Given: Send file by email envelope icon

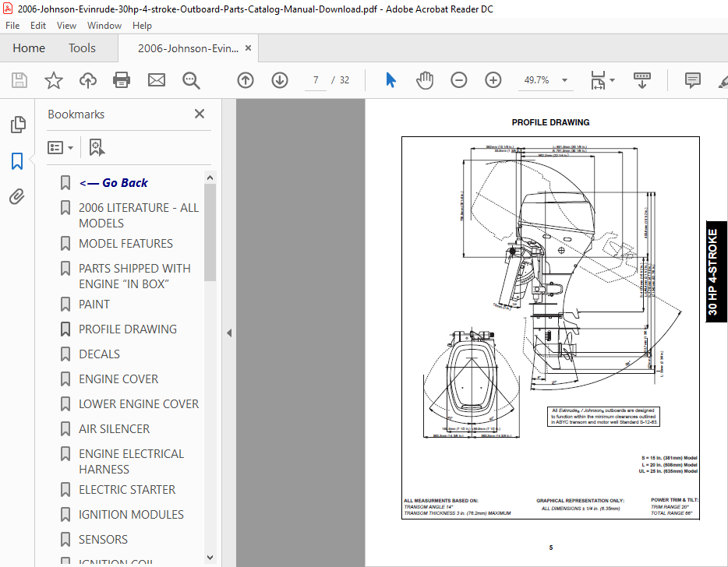Looking at the screenshot, I should pyautogui.click(x=157, y=80).
